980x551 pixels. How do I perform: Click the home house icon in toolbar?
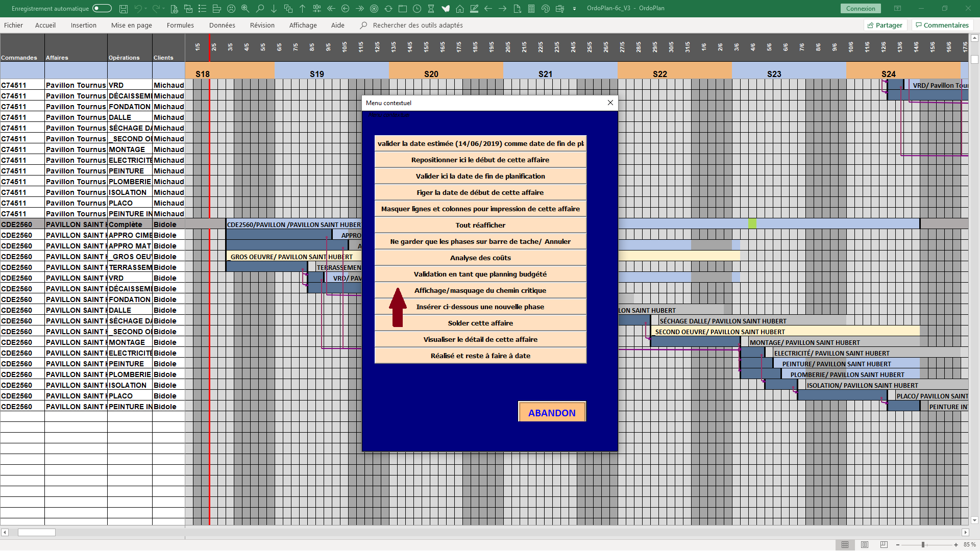460,8
